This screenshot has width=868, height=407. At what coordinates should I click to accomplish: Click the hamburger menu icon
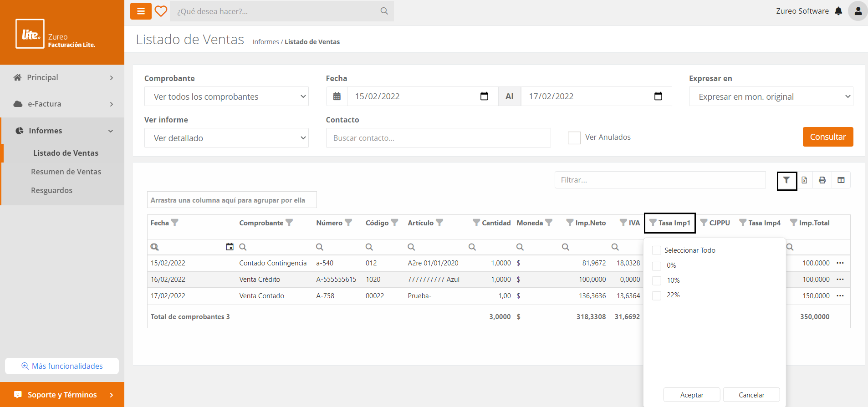[141, 11]
